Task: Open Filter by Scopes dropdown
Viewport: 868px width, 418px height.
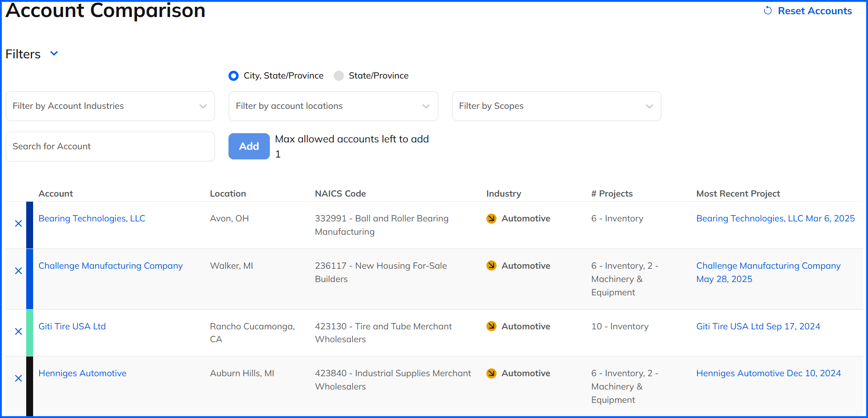Action: tap(556, 106)
